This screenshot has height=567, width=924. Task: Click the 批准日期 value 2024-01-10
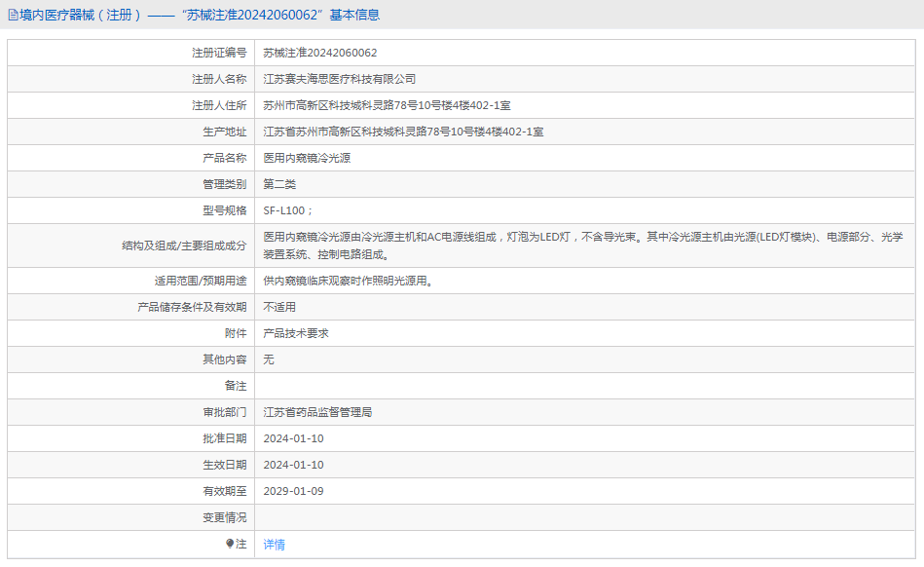tap(293, 438)
